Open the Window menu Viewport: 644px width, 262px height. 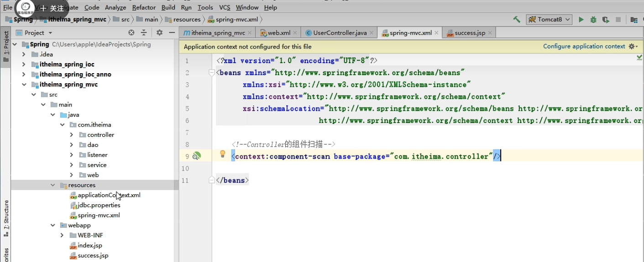pyautogui.click(x=247, y=7)
